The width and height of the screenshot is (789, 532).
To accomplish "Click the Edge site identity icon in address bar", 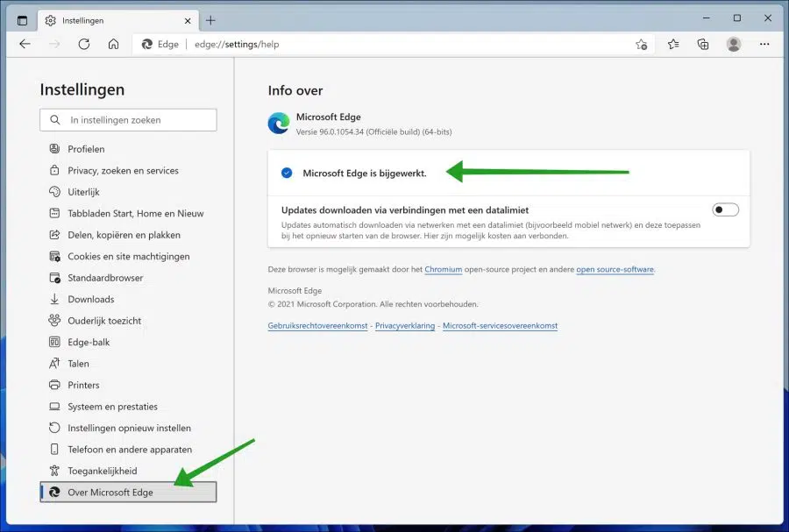I will [x=147, y=44].
